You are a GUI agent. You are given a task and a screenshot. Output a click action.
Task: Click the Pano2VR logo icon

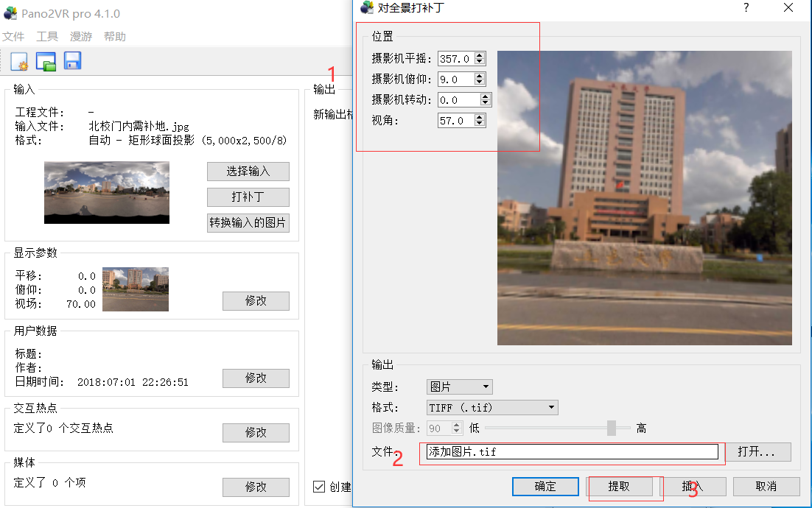coord(10,13)
